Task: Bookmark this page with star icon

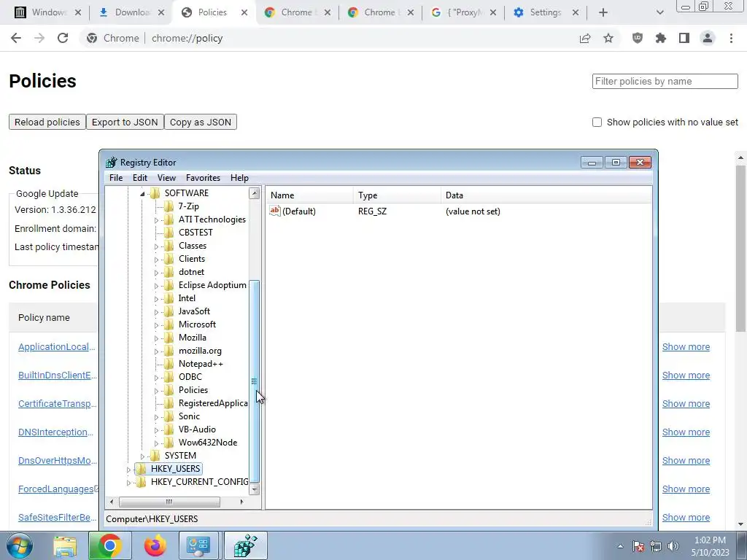Action: [x=608, y=38]
